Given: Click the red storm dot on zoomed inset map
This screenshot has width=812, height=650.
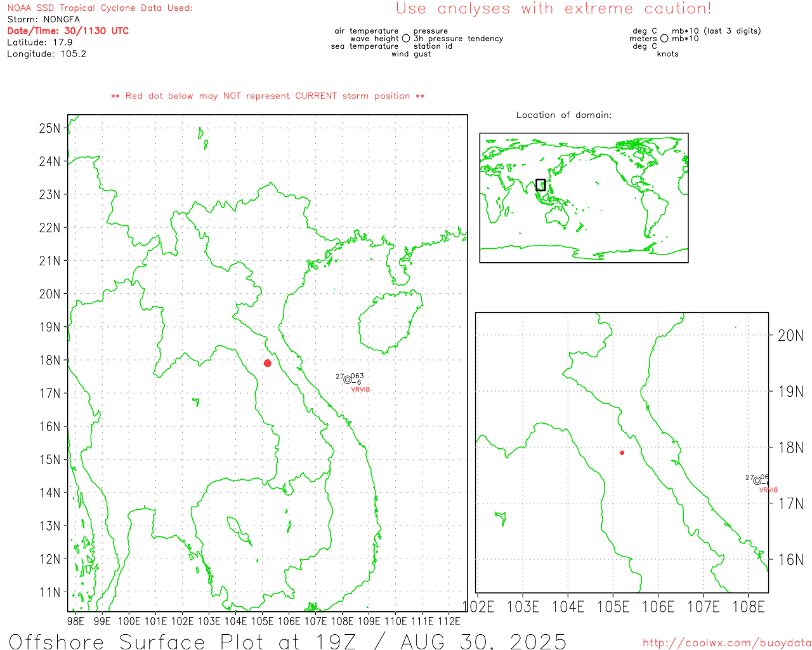Looking at the screenshot, I should click(x=622, y=453).
